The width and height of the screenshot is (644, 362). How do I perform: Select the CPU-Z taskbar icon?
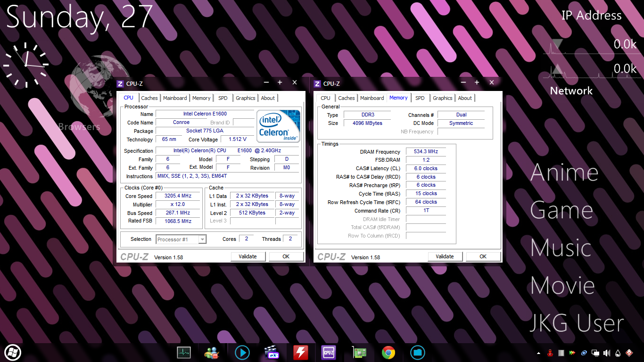(329, 352)
